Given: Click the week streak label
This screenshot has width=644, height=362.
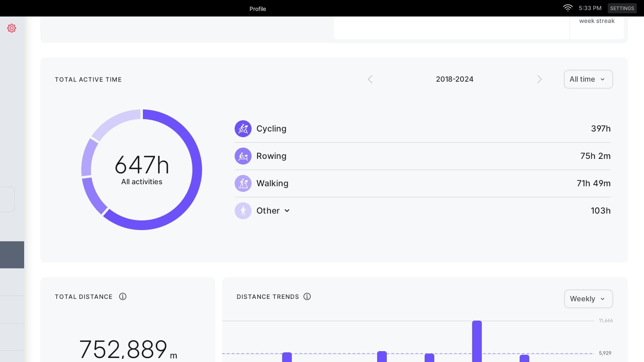Looking at the screenshot, I should [x=597, y=21].
